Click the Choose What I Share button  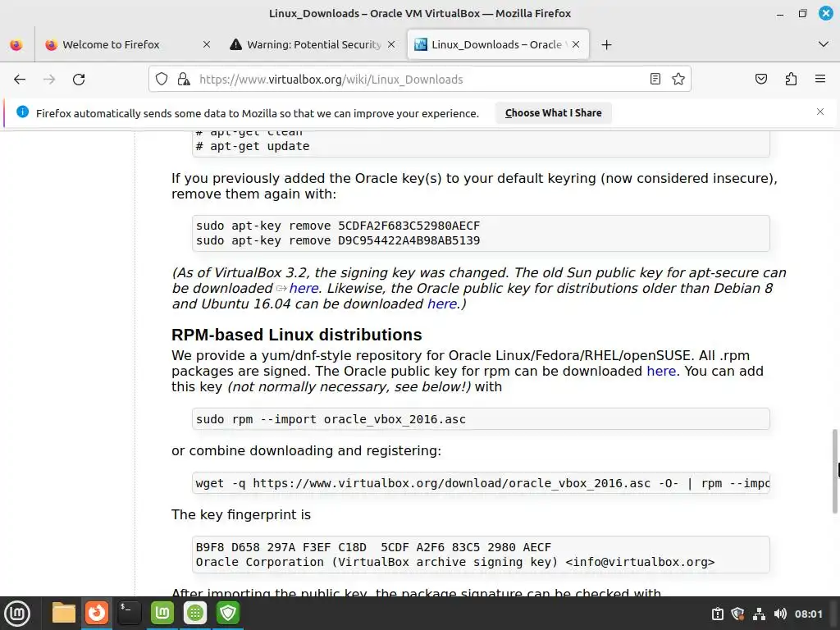click(554, 113)
